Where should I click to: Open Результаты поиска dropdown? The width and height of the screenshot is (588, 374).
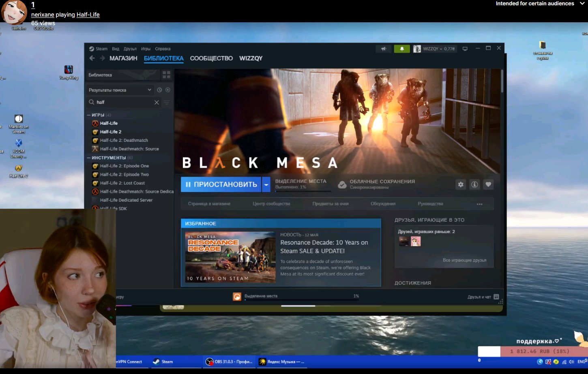120,90
